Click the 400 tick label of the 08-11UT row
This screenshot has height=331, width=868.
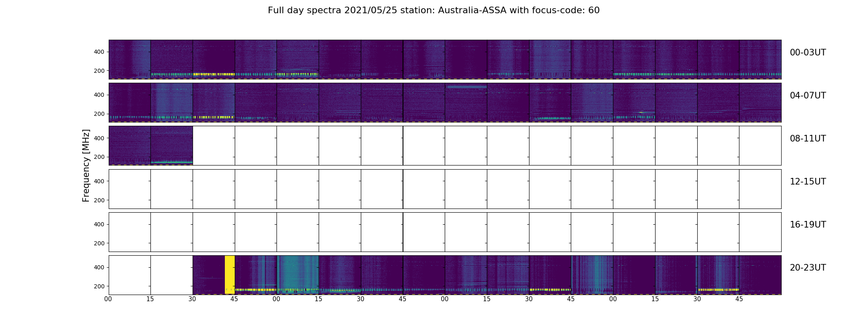coord(99,138)
